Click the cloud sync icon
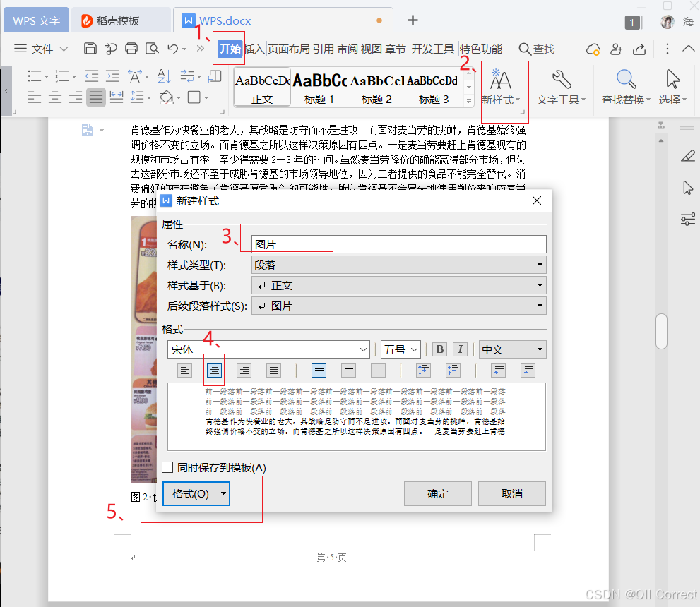This screenshot has height=607, width=700. tap(593, 49)
